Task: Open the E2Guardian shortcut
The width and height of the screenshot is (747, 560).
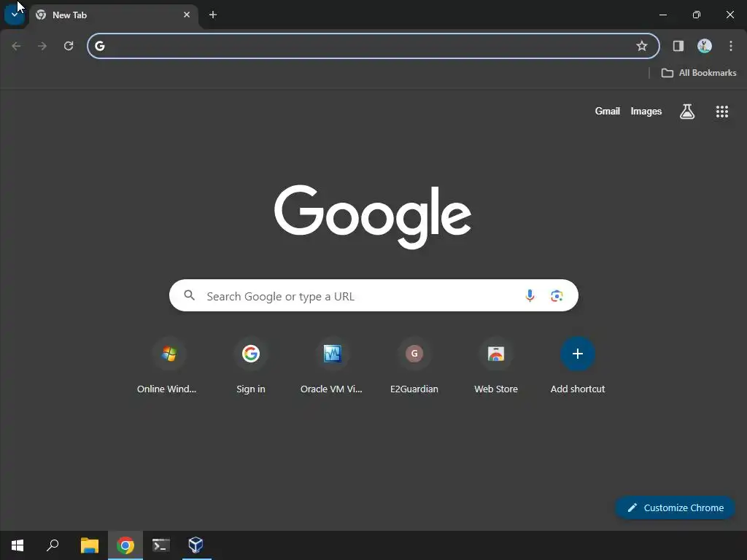Action: (x=414, y=367)
